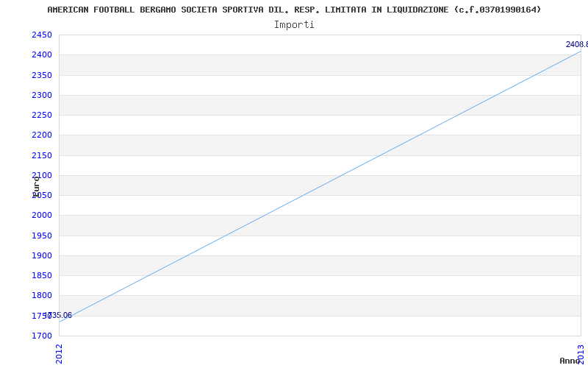Screen dimensions: 588x368
Task: Click the 1800 y-axis label
Action: (42, 295)
